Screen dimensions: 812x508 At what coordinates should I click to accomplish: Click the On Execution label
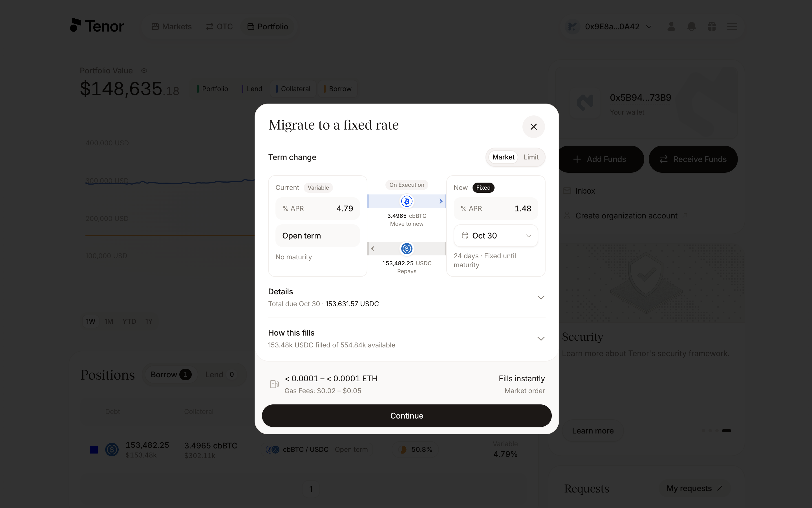pos(407,185)
